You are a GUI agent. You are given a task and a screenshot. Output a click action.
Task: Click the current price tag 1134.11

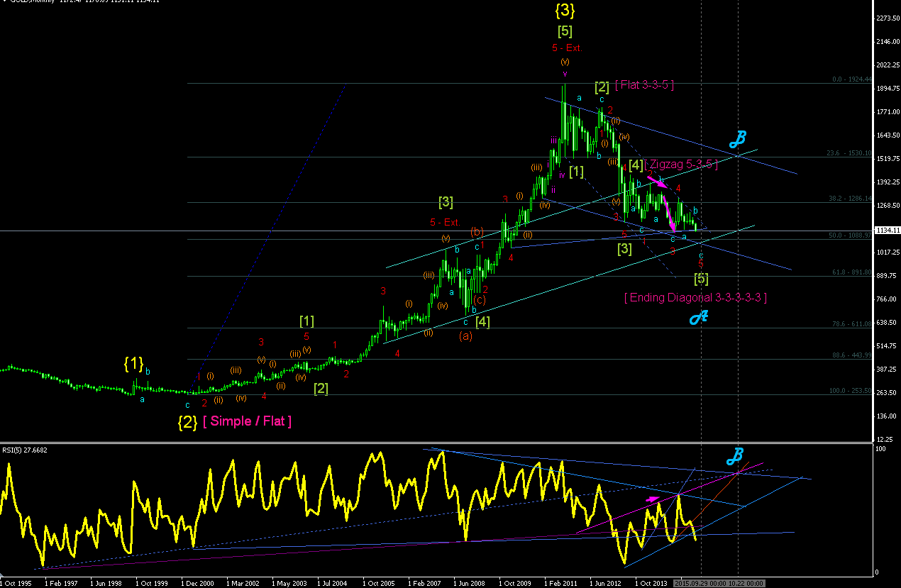tap(888, 231)
